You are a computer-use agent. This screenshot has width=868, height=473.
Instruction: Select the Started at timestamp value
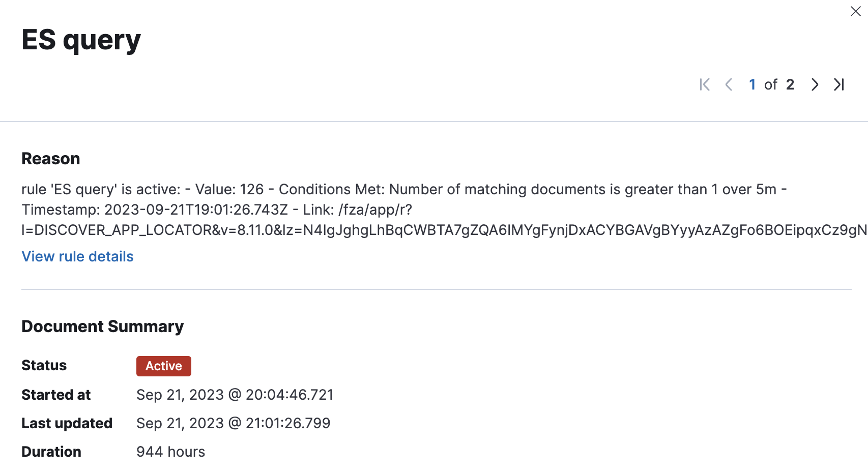[x=235, y=395]
